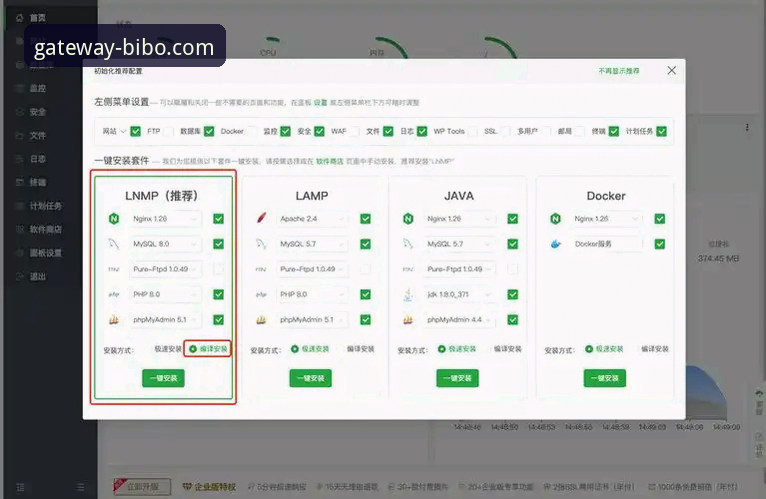Viewport: 766px width, 499px height.
Task: Click the Nginx icon in the JAVA card
Action: pyautogui.click(x=408, y=218)
